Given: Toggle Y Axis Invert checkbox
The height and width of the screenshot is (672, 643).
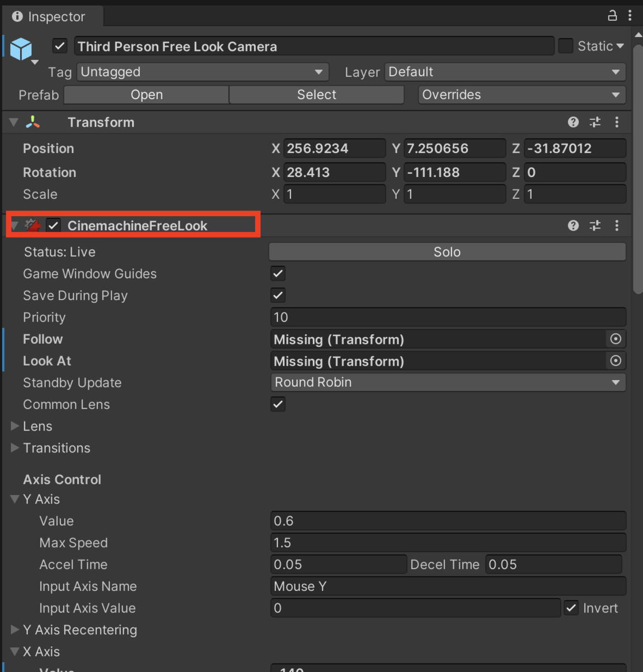Looking at the screenshot, I should [571, 608].
